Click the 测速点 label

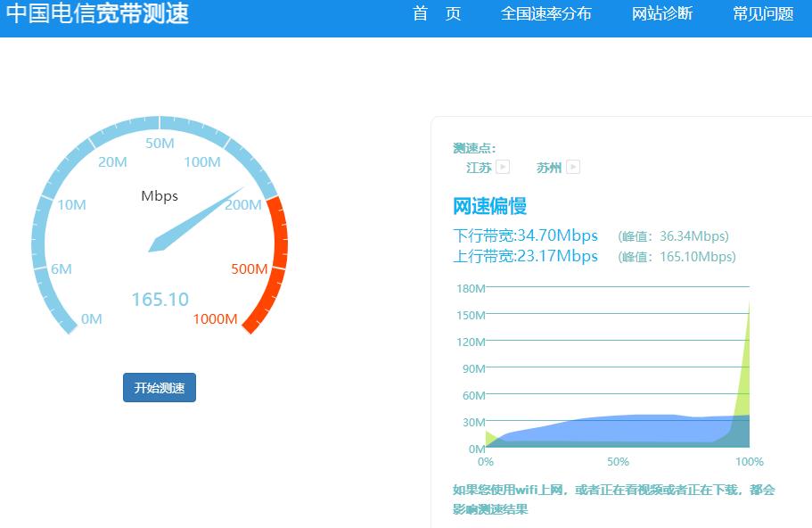474,149
